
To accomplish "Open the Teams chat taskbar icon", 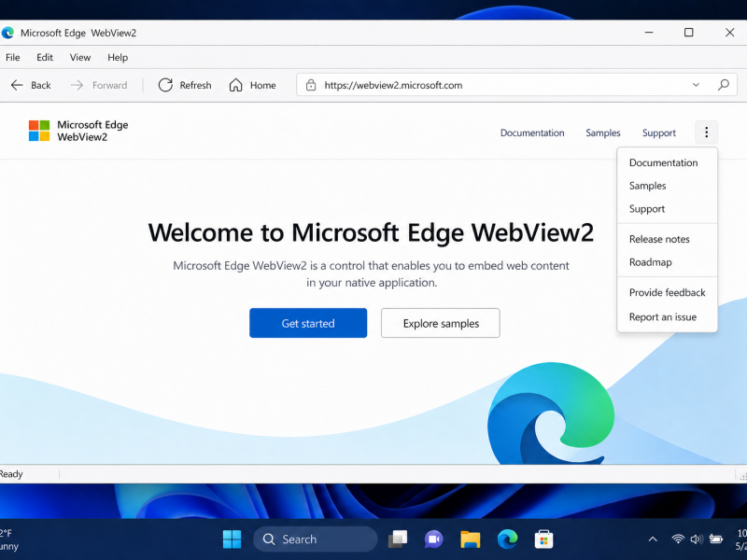I will pos(433,539).
